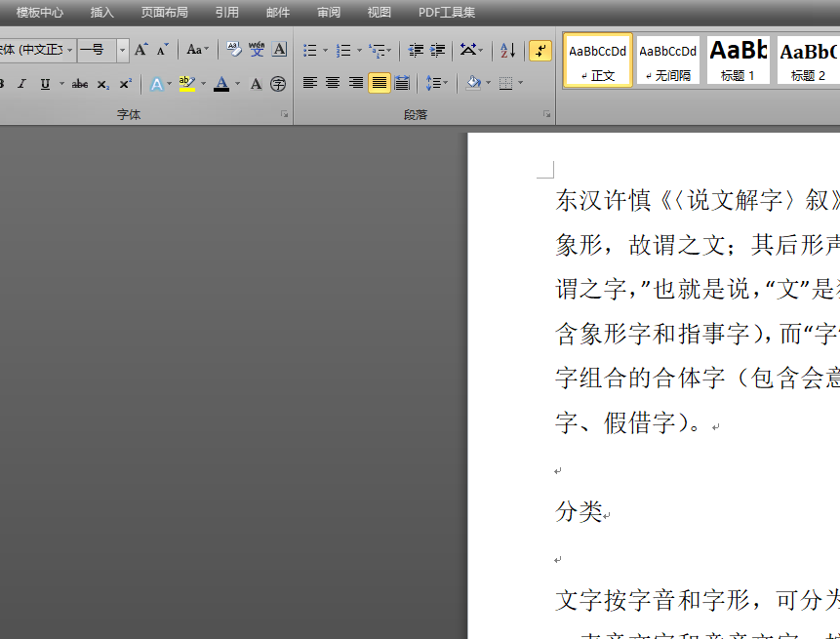Viewport: 840px width, 639px height.
Task: Apply paragraph shading paint bucket
Action: (473, 83)
